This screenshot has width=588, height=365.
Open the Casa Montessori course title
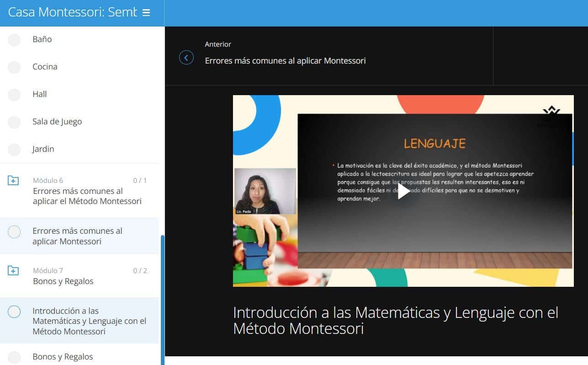pos(72,12)
